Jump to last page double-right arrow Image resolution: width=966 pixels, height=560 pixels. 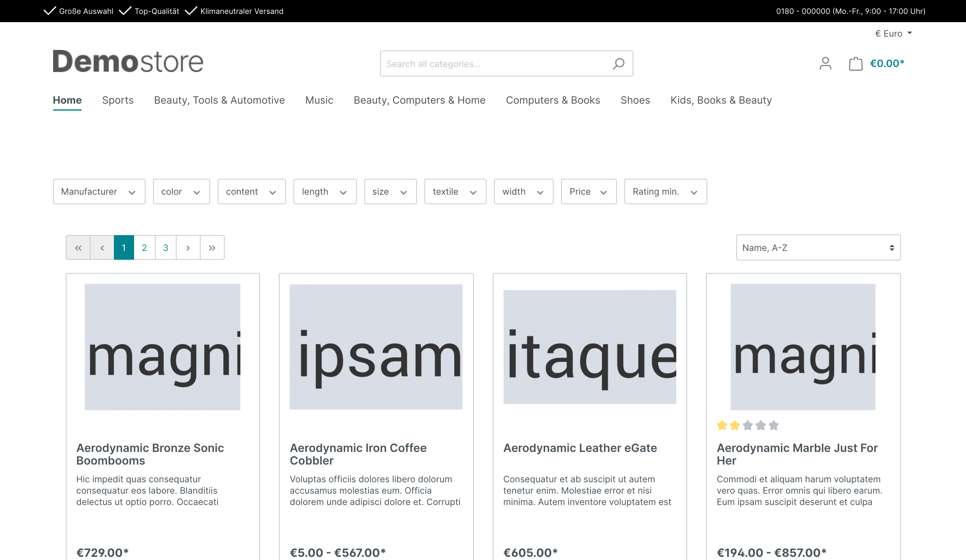(212, 248)
